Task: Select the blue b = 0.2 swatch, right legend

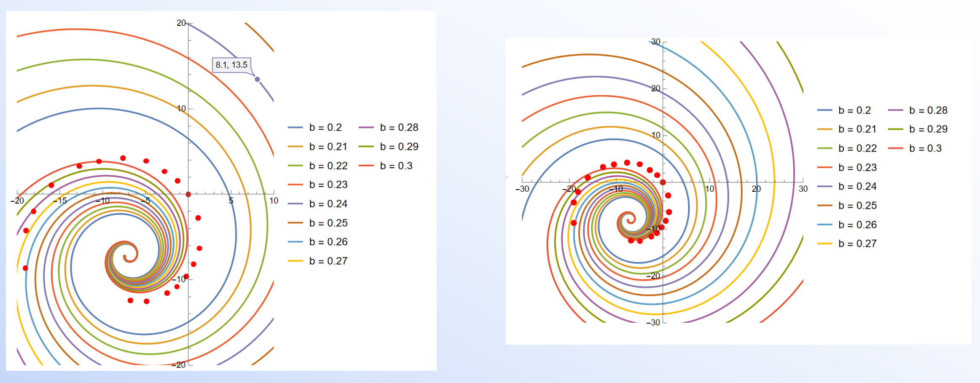Action: tap(824, 110)
